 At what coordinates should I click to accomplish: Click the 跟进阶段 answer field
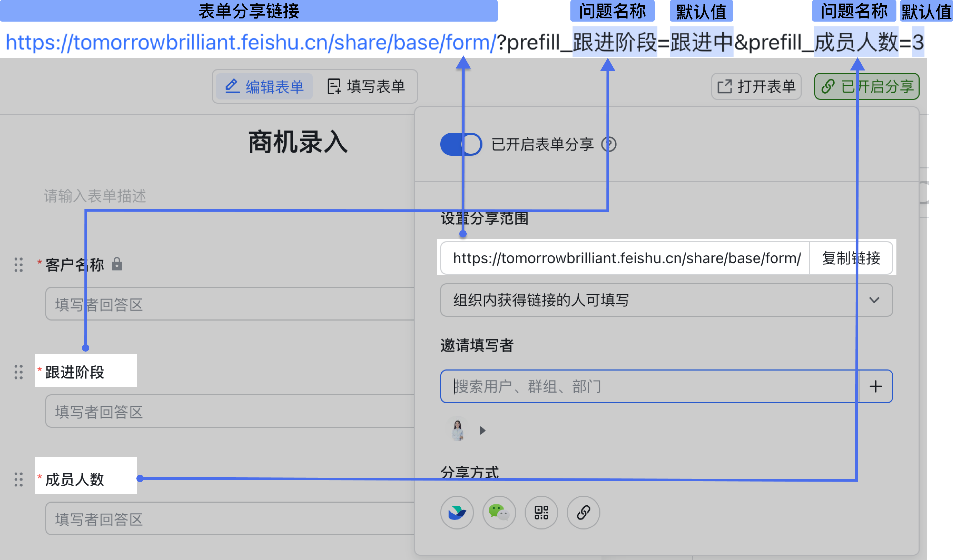tap(230, 411)
